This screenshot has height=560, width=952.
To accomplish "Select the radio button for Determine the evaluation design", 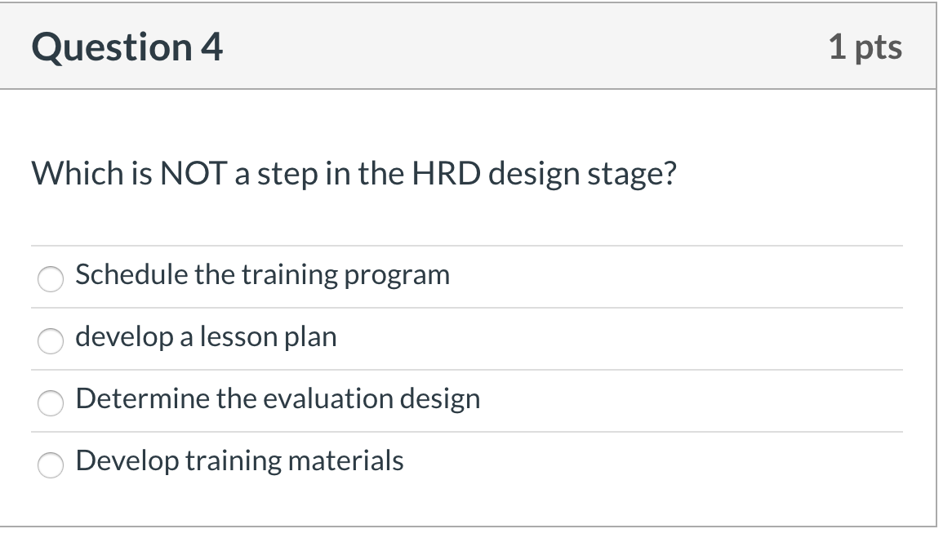I will tap(51, 402).
